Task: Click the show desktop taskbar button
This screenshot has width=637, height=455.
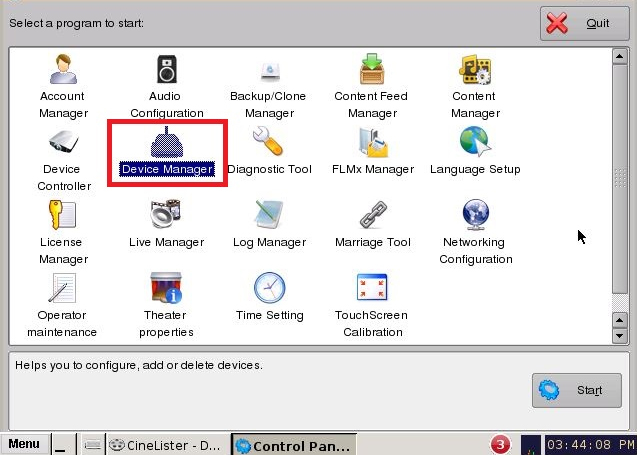Action: point(64,445)
